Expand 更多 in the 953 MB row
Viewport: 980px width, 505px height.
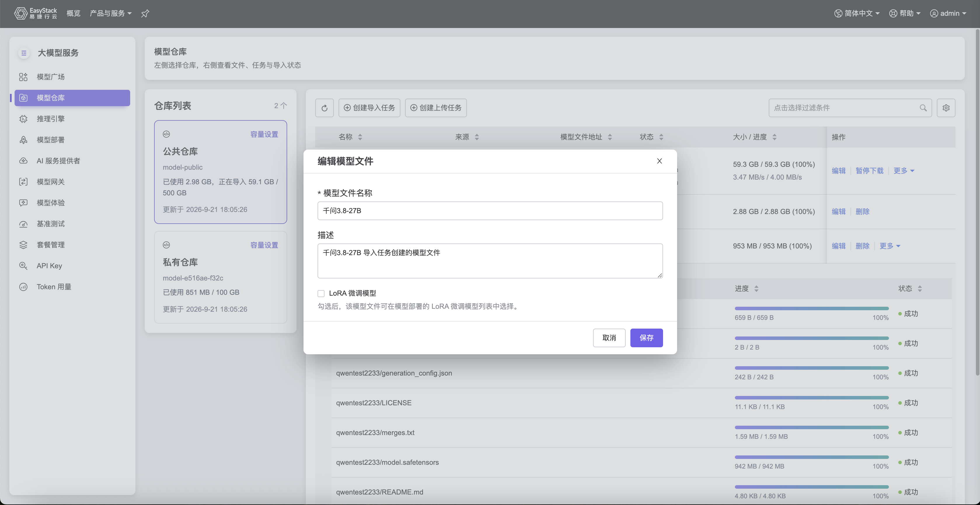pos(890,246)
